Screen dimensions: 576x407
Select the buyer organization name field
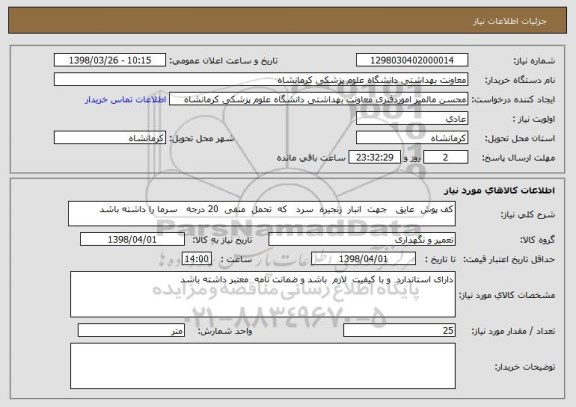tap(261, 80)
